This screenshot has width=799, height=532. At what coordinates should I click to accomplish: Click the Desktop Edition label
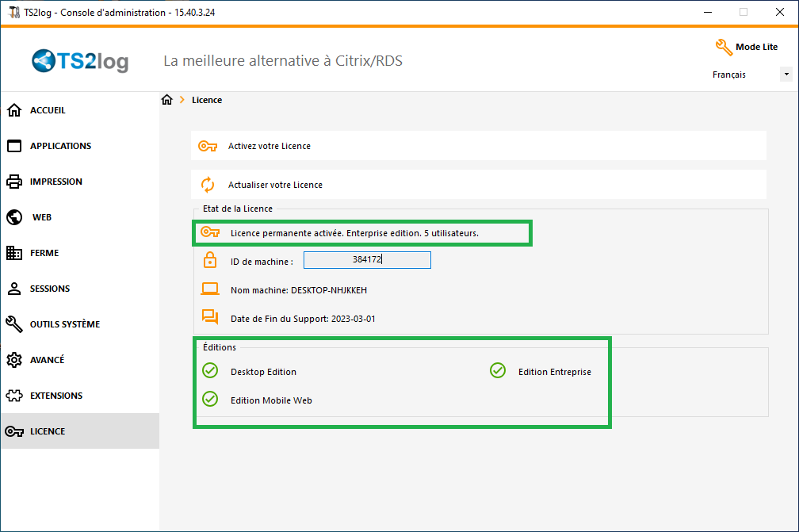pyautogui.click(x=263, y=372)
